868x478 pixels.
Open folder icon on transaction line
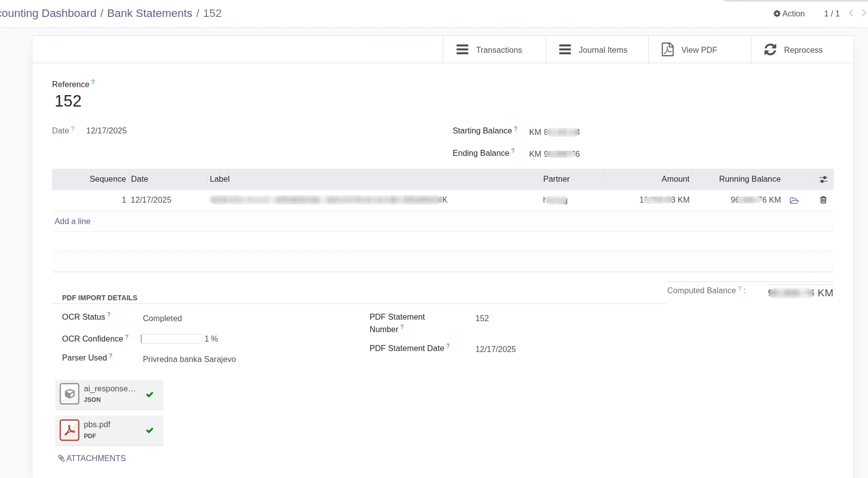coord(794,200)
